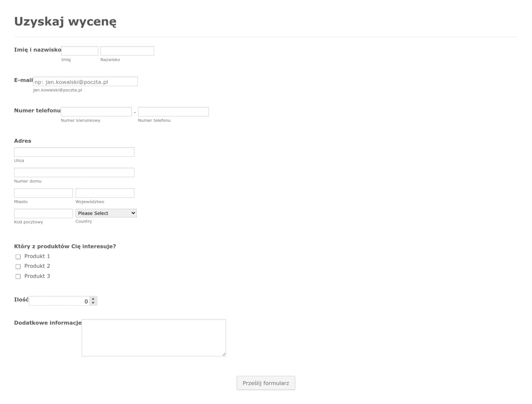The width and height of the screenshot is (532, 404).
Task: Check the Produkt 1 checkbox
Action: tap(18, 256)
